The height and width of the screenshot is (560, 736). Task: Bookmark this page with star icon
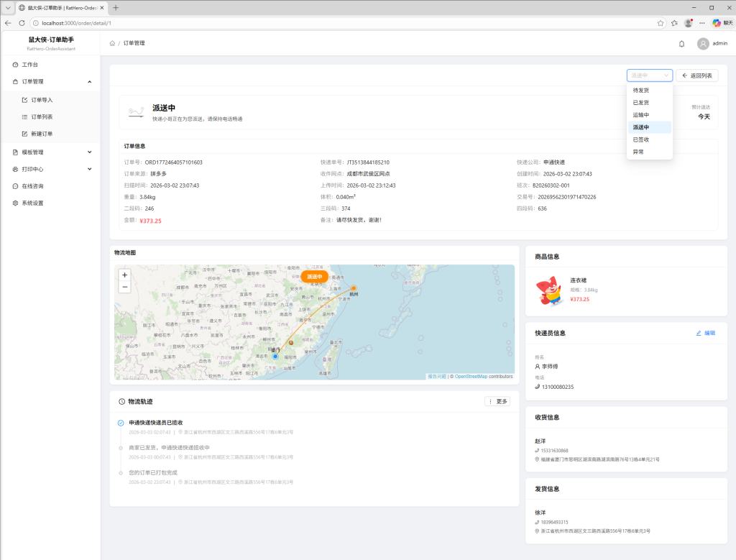[661, 23]
